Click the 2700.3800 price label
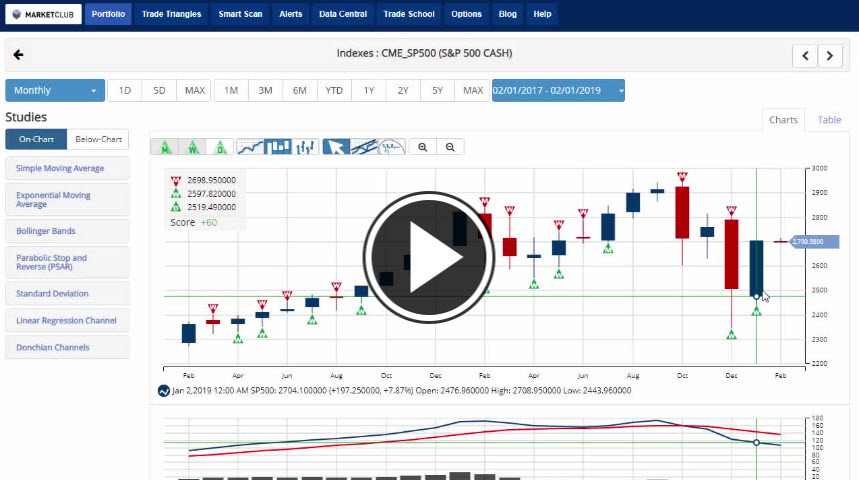The image size is (859, 480). tap(815, 242)
